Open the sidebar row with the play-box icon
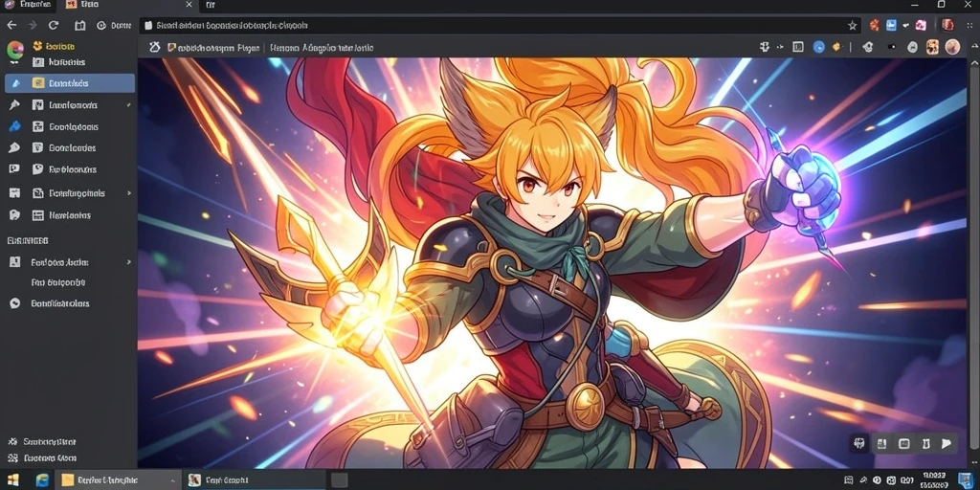 tap(69, 169)
